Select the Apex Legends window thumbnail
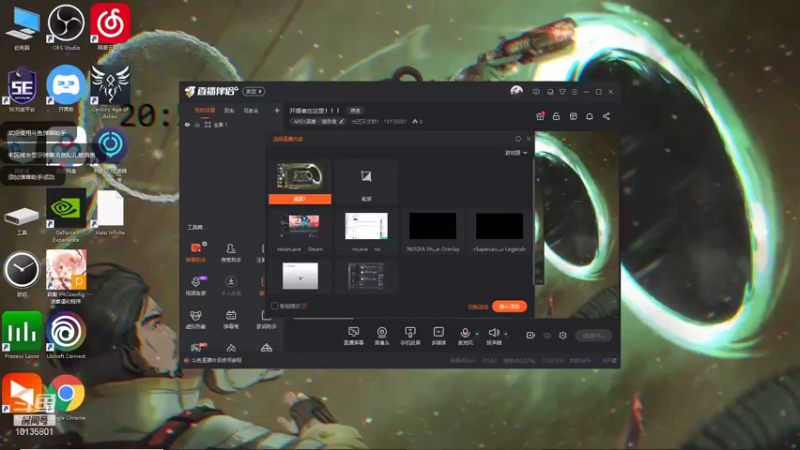 pyautogui.click(x=499, y=232)
